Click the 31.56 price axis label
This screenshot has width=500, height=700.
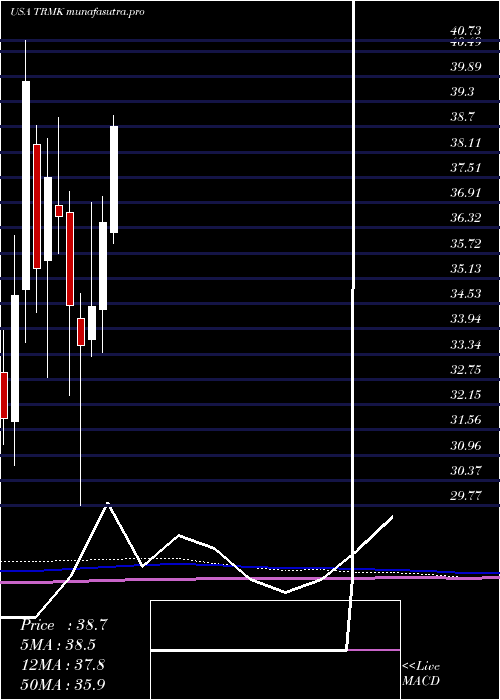point(466,420)
